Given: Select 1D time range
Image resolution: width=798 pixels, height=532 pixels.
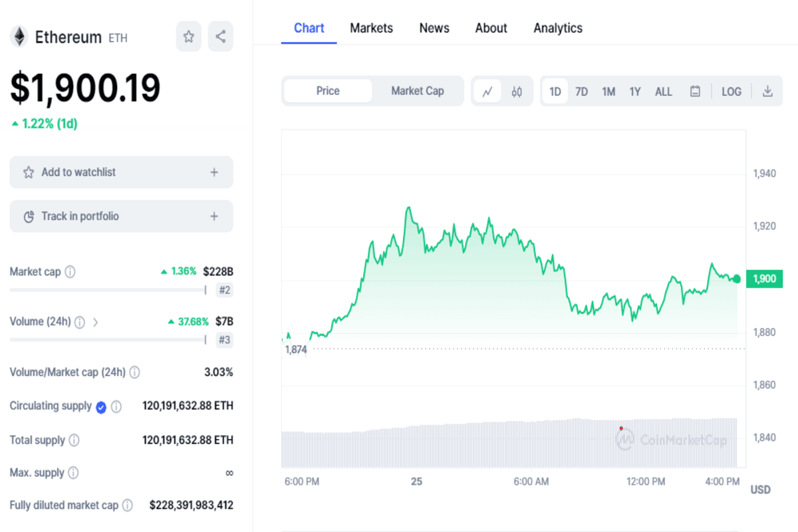Looking at the screenshot, I should pos(555,92).
